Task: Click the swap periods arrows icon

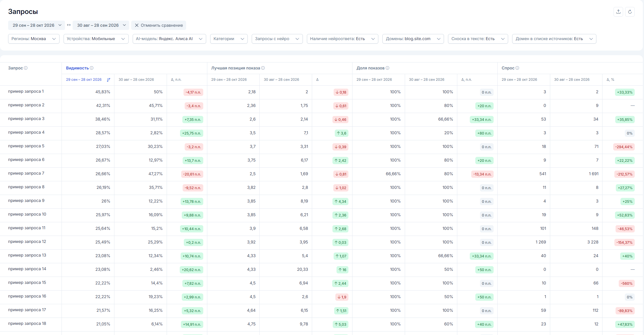Action: tap(69, 25)
